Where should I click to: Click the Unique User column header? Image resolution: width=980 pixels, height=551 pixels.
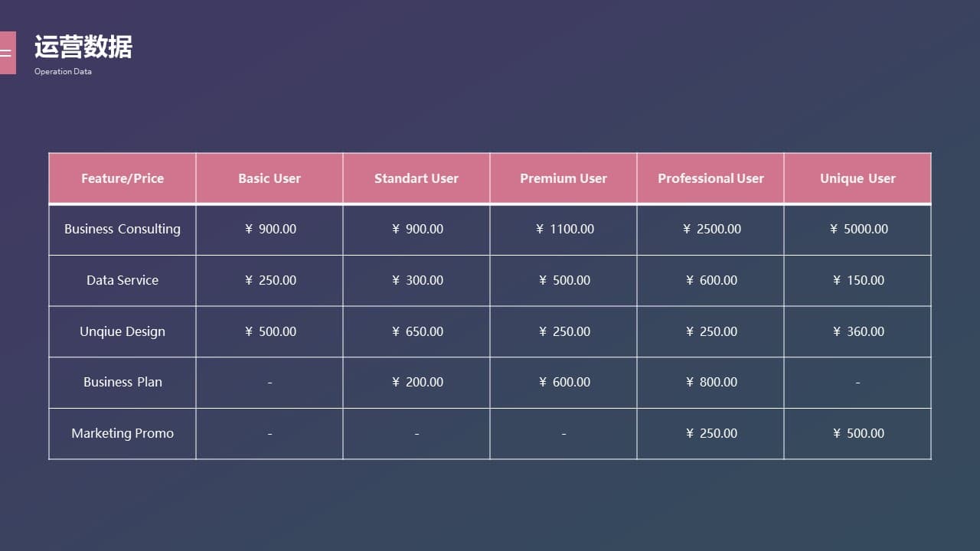[857, 178]
